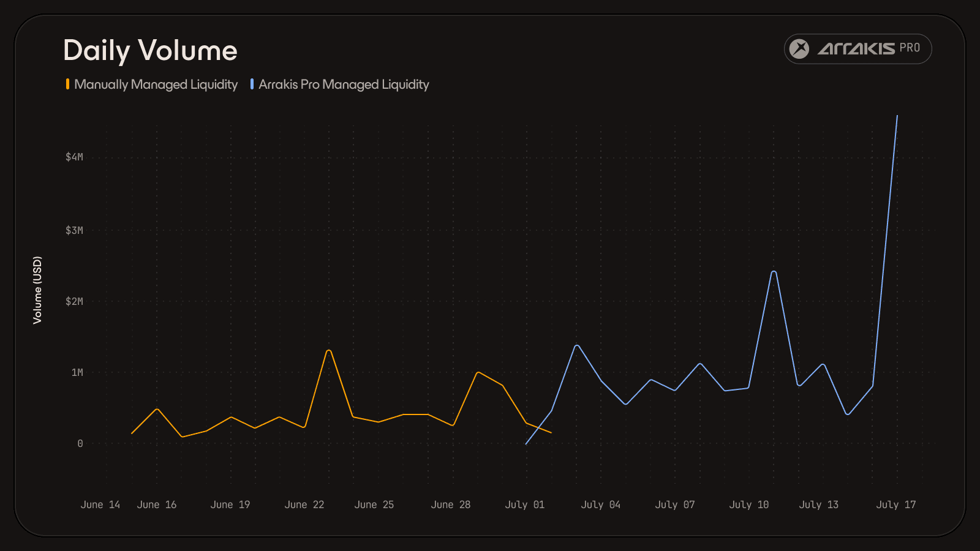The width and height of the screenshot is (980, 551).
Task: Select the July 17 x-axis date
Action: point(896,504)
